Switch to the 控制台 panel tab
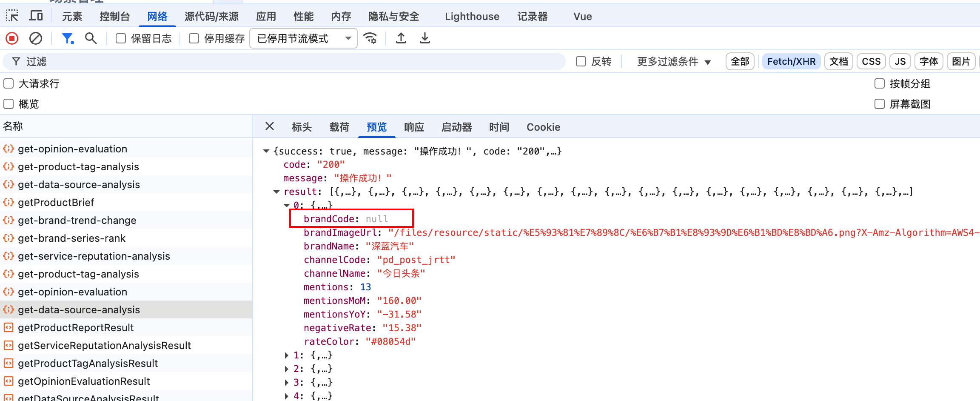 coord(114,17)
